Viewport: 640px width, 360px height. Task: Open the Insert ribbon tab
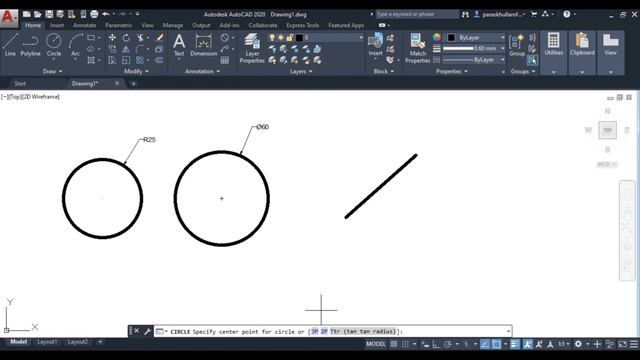point(57,25)
